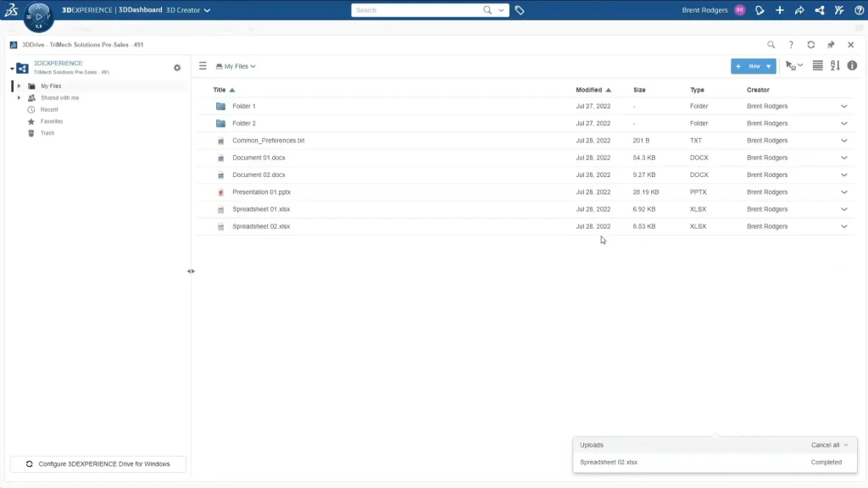Collapse the 3DEXPERIENCE drive node

(x=12, y=69)
